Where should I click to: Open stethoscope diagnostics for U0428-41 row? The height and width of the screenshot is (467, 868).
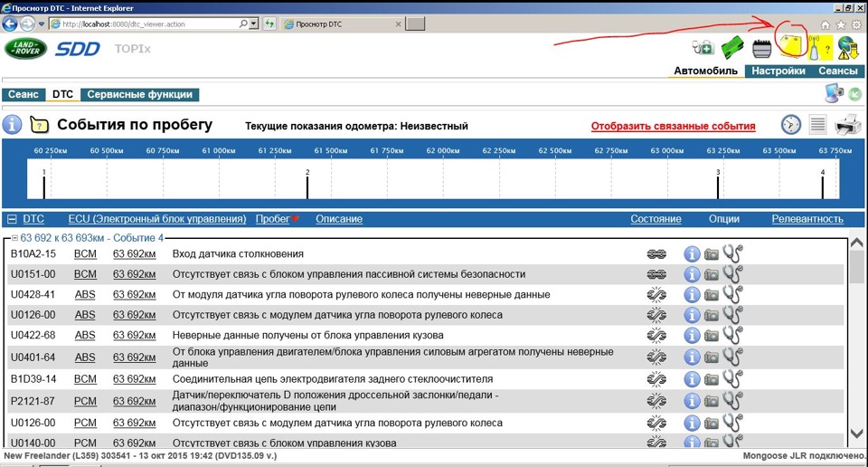(733, 293)
